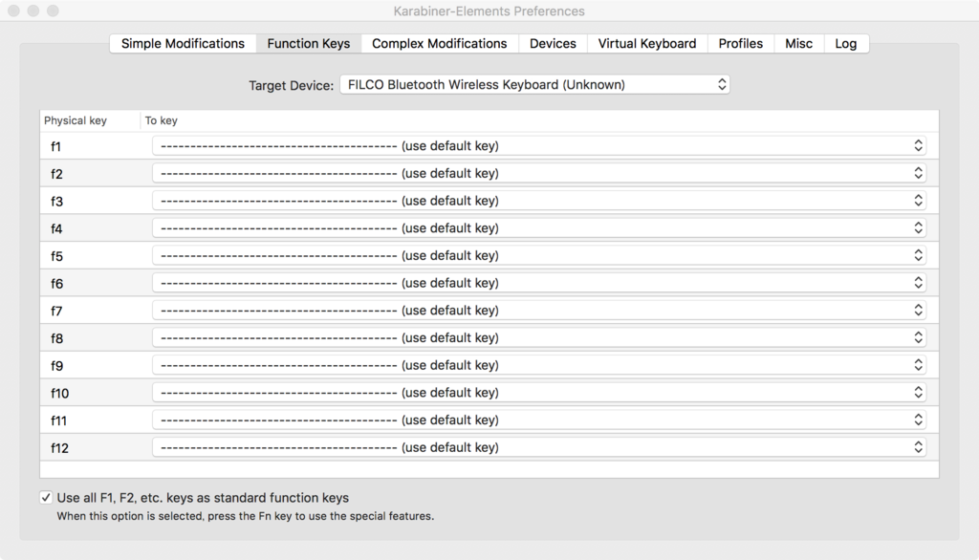
Task: Click the Fn key hint text
Action: (x=246, y=516)
